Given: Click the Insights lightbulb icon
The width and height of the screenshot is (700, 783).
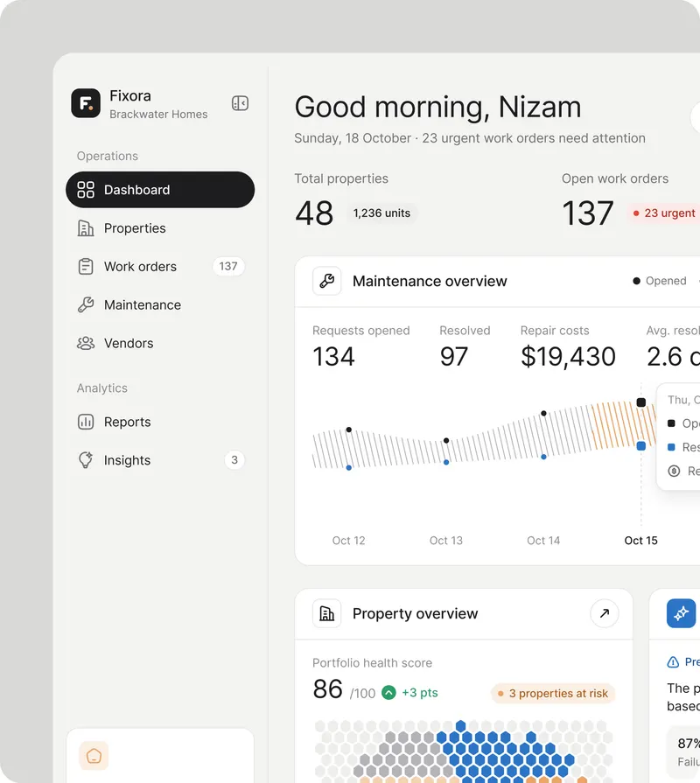Looking at the screenshot, I should click(86, 460).
